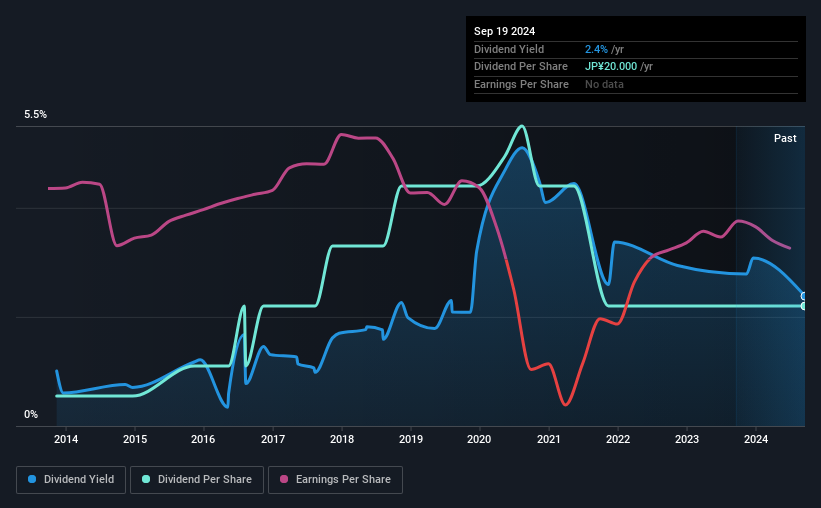Click the JP¥20.000 dividend per share value
821x508 pixels.
coord(611,67)
